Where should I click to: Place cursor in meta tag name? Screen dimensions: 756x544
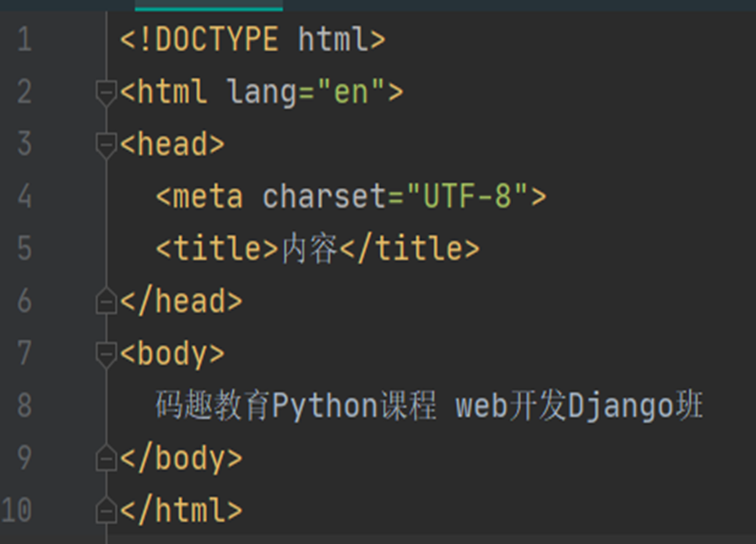(x=207, y=197)
